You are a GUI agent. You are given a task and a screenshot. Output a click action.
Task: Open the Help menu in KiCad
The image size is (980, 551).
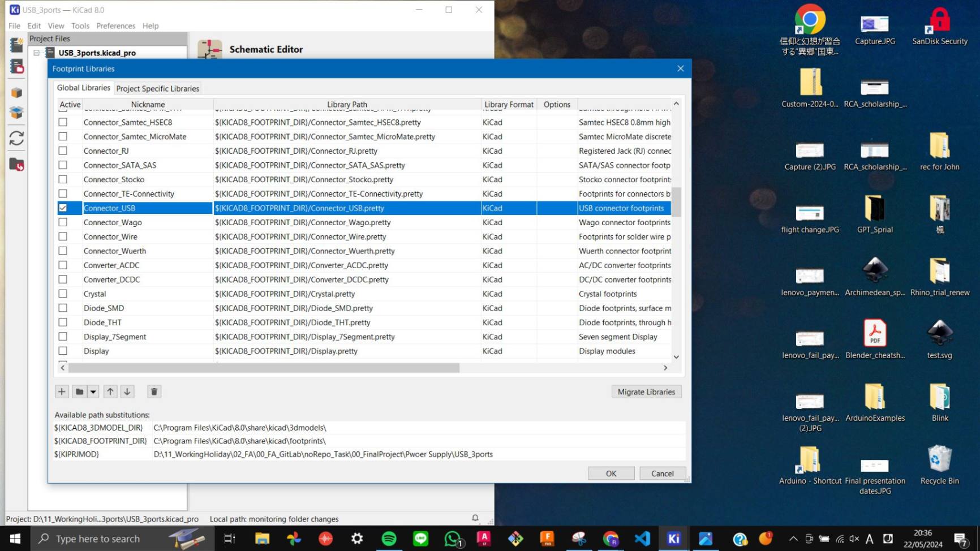coord(150,25)
